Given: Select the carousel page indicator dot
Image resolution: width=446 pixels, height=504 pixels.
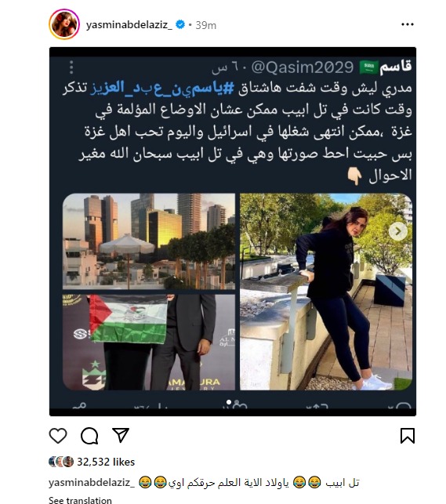Looking at the screenshot, I should click(x=228, y=402).
